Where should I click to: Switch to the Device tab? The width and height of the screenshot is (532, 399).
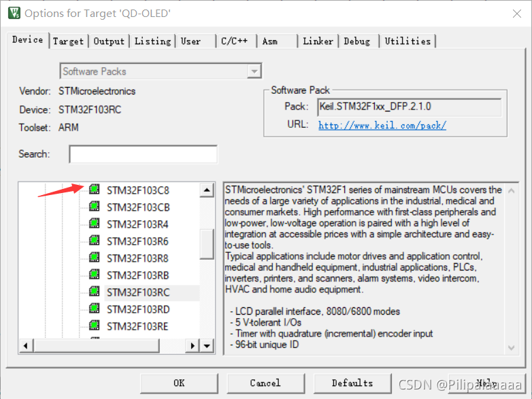[x=28, y=40]
